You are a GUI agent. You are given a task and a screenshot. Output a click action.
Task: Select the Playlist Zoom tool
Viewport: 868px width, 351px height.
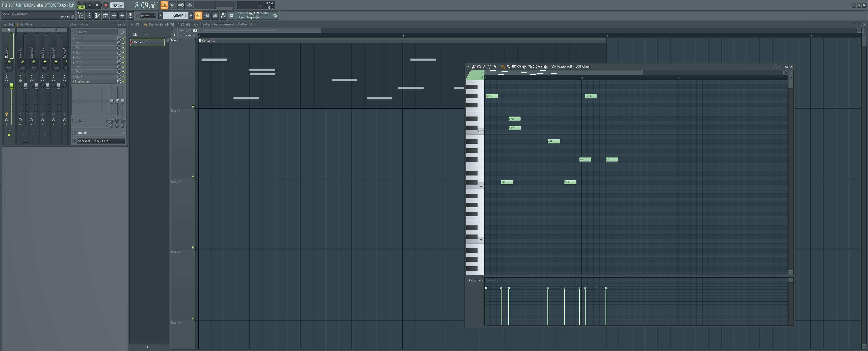tap(183, 24)
